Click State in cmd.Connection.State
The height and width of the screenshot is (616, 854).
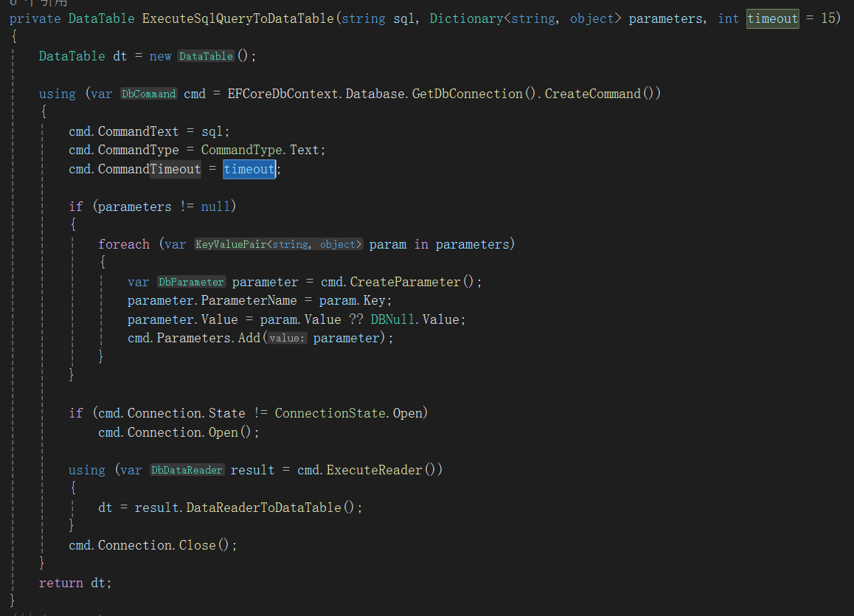[227, 413]
